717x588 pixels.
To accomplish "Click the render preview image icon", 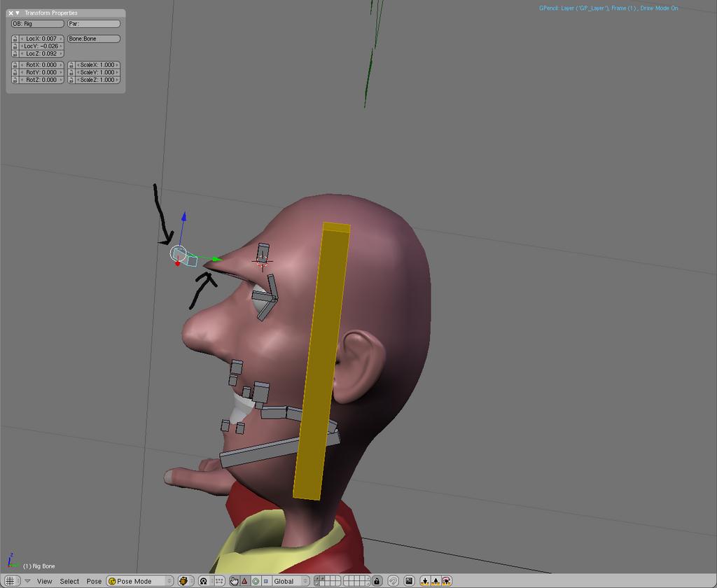I will [x=409, y=581].
